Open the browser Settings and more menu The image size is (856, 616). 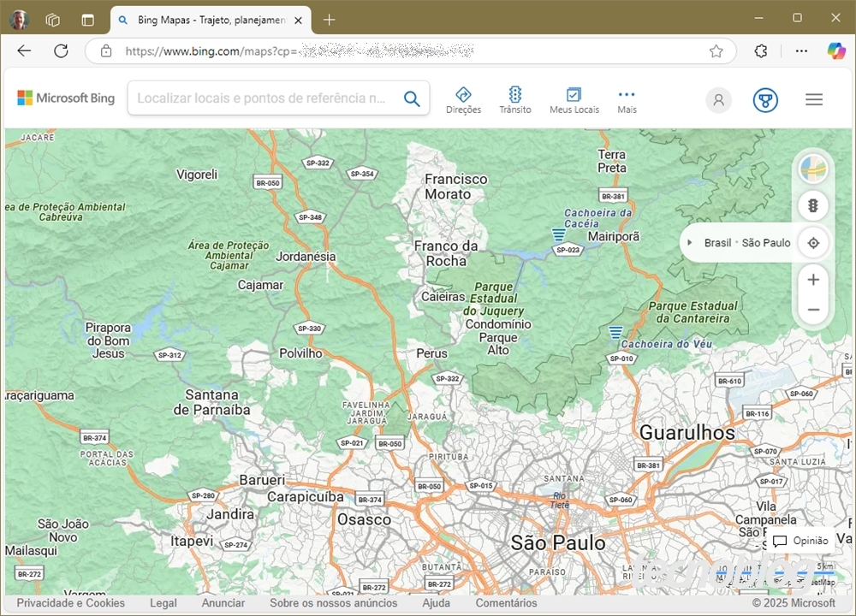801,50
